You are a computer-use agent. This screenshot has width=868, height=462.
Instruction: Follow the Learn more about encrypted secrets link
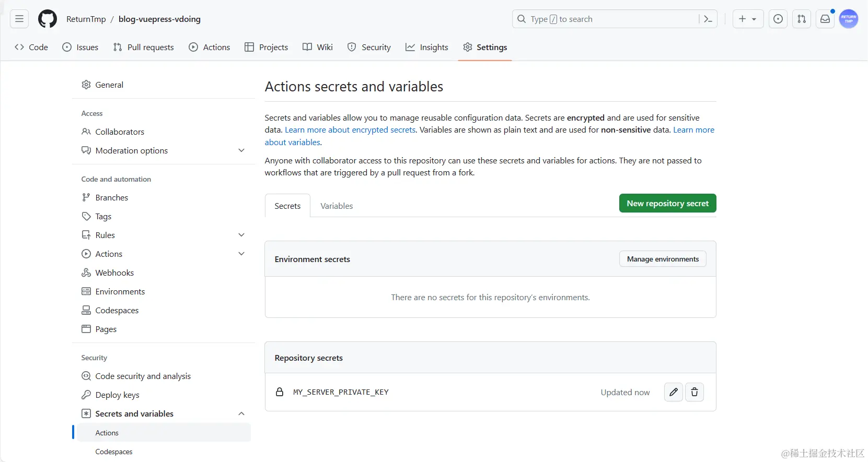tap(350, 130)
